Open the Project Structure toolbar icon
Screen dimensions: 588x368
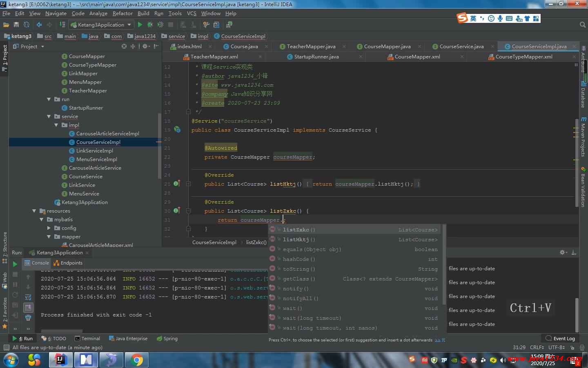click(216, 25)
